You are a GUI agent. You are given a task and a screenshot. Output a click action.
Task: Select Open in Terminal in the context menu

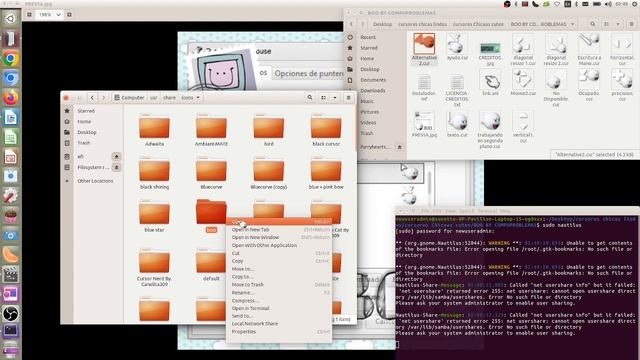click(279, 308)
